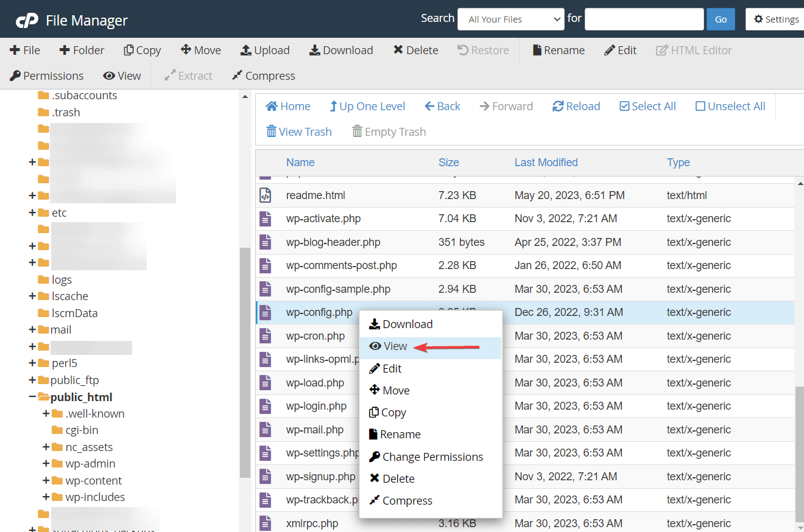Select Change Permissions in the context menu

click(x=426, y=457)
